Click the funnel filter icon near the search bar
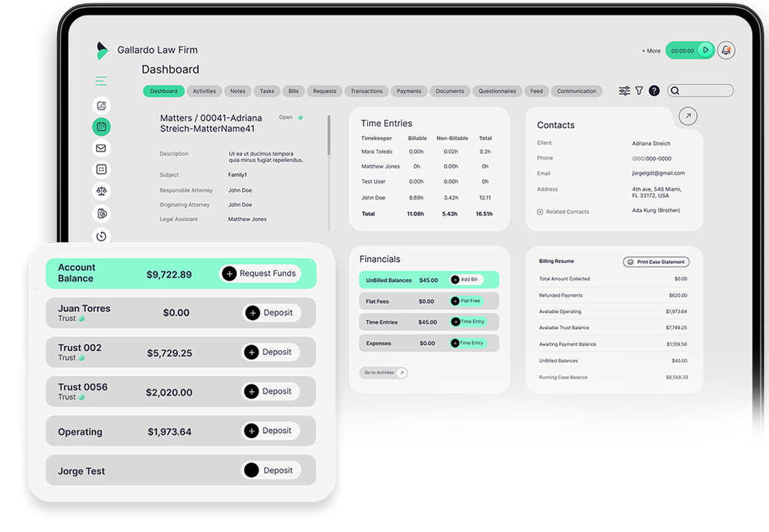The height and width of the screenshot is (532, 769). [639, 91]
